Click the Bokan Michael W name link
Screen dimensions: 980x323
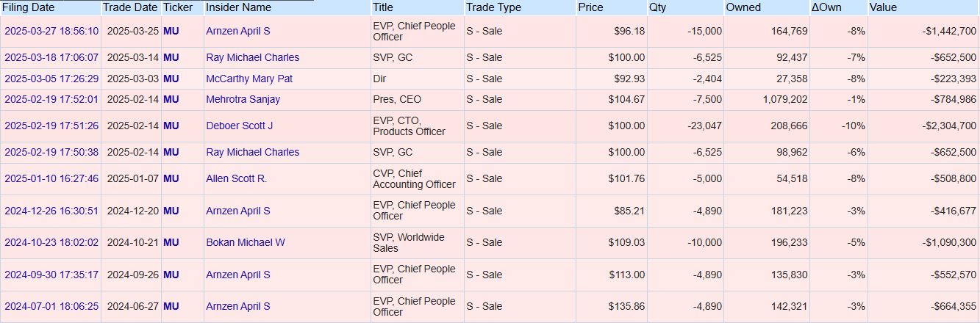point(245,242)
